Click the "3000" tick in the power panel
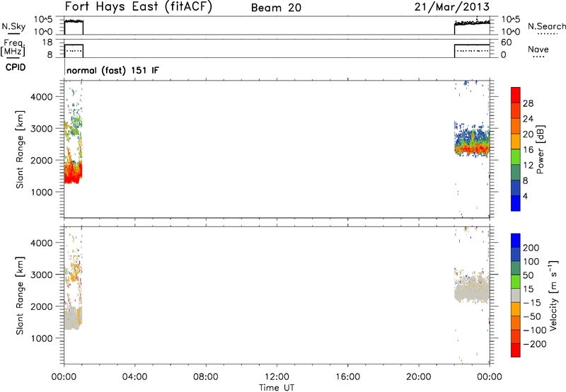566x392 pixels. coord(42,129)
